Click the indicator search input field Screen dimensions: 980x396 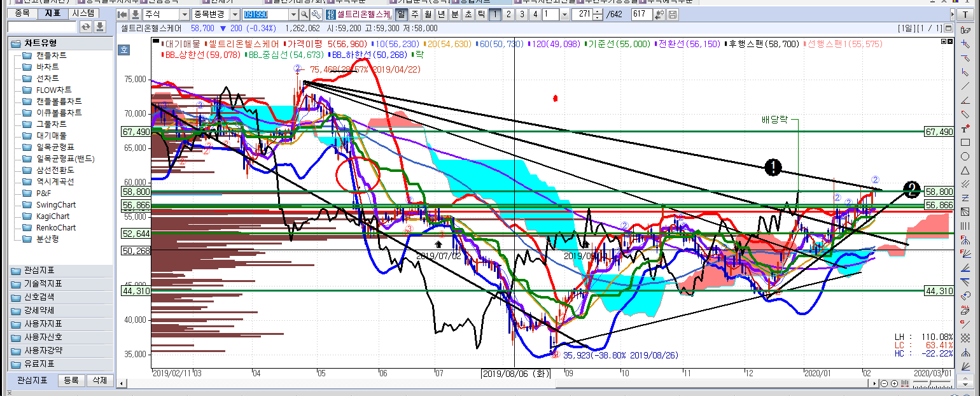tap(42, 27)
